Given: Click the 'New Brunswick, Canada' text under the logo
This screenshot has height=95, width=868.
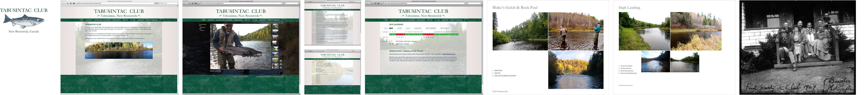Looking at the screenshot, I should coord(24,32).
